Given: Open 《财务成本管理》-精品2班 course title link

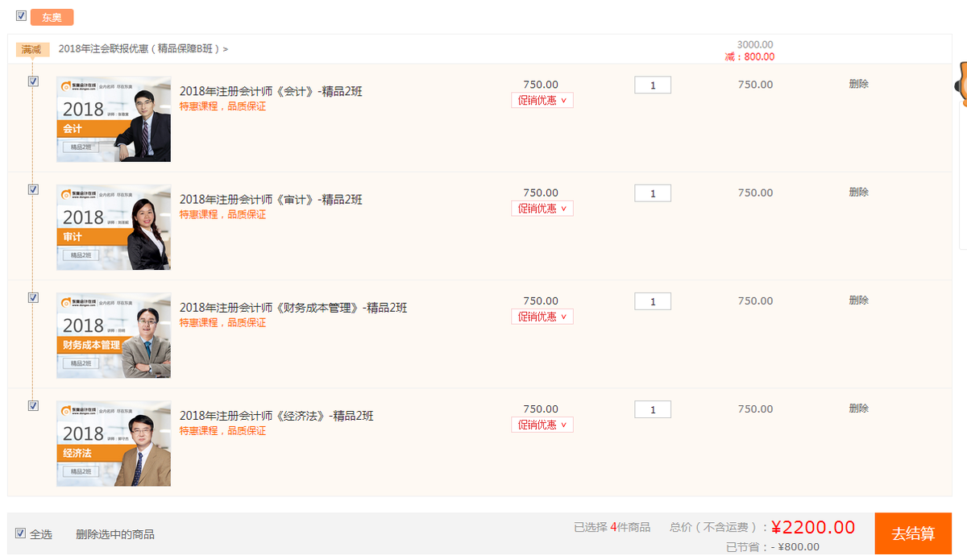Looking at the screenshot, I should pyautogui.click(x=293, y=308).
